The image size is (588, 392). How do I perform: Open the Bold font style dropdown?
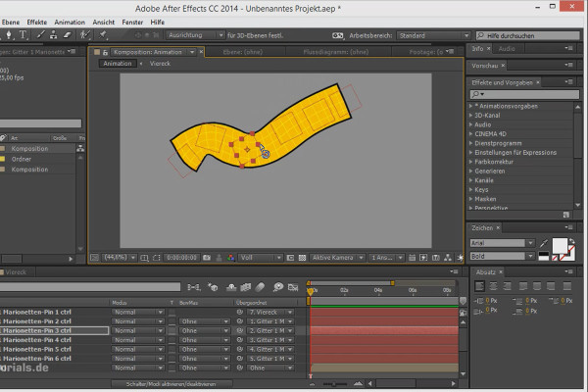pyautogui.click(x=530, y=256)
